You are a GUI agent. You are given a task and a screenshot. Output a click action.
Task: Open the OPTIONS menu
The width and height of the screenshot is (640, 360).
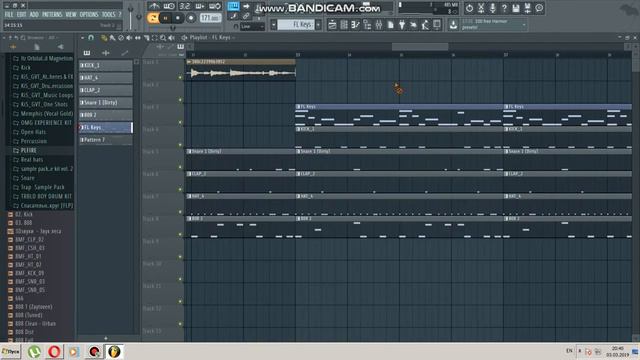point(89,14)
